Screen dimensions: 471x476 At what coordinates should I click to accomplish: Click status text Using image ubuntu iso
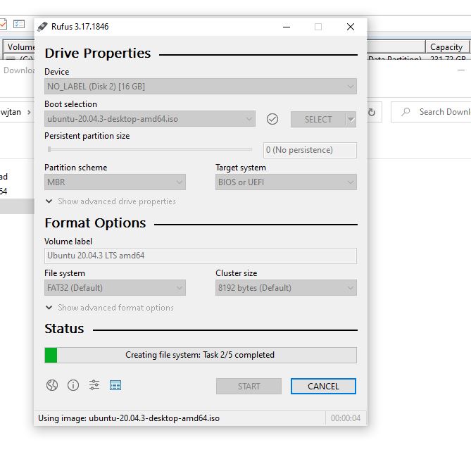[x=129, y=418]
